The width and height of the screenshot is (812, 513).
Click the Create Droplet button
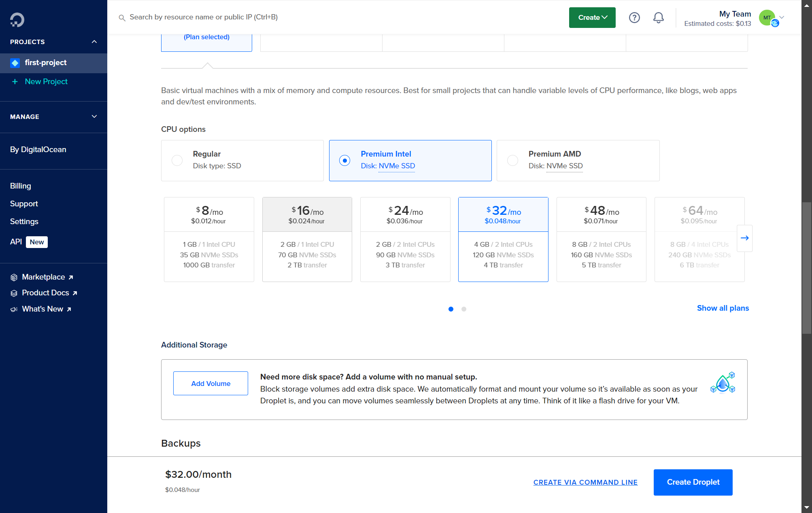point(693,482)
